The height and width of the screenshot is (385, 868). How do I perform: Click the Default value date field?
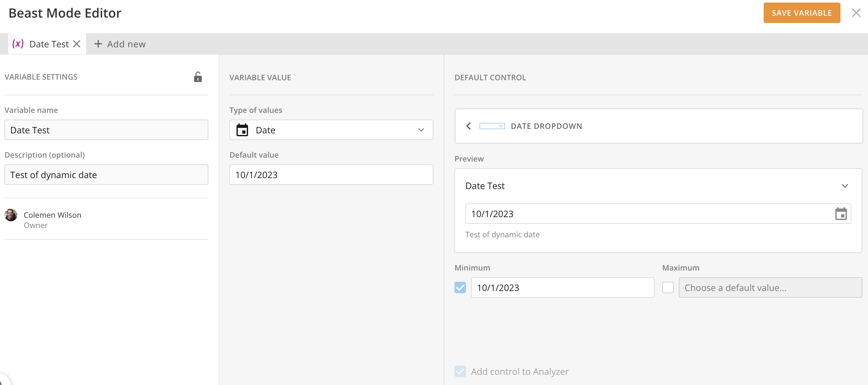click(331, 175)
